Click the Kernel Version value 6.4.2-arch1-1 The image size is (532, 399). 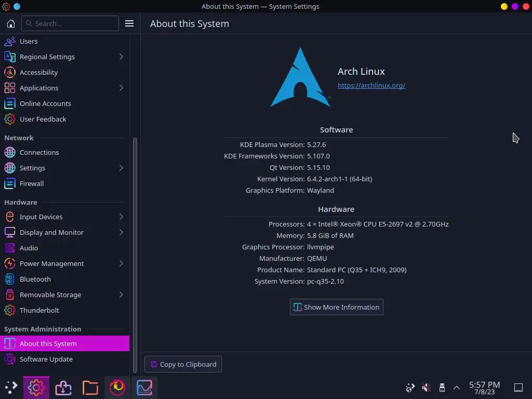[x=339, y=179]
